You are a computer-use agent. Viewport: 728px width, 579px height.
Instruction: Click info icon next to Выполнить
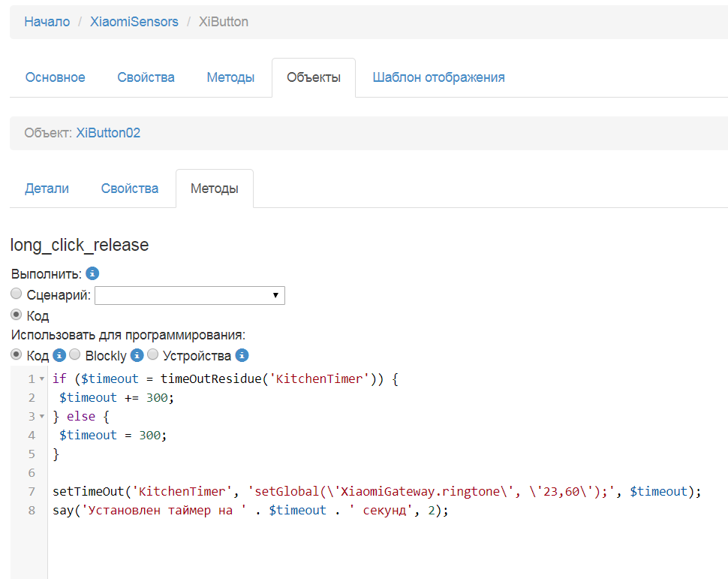pyautogui.click(x=92, y=274)
